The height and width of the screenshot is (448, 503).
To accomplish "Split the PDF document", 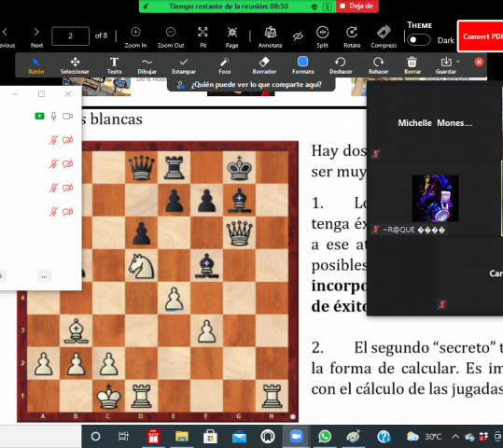I will (x=322, y=37).
